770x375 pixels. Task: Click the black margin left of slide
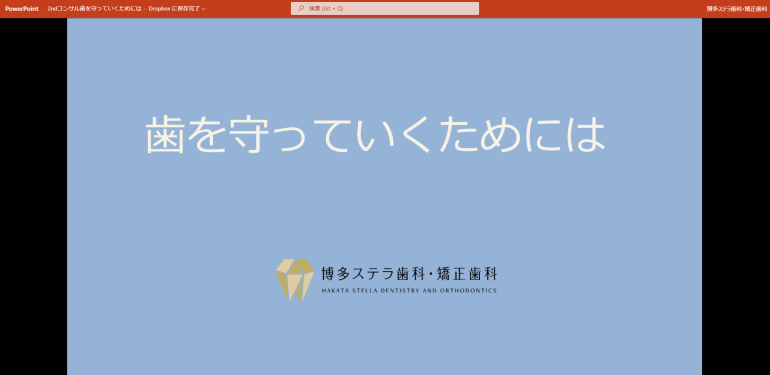click(33, 196)
